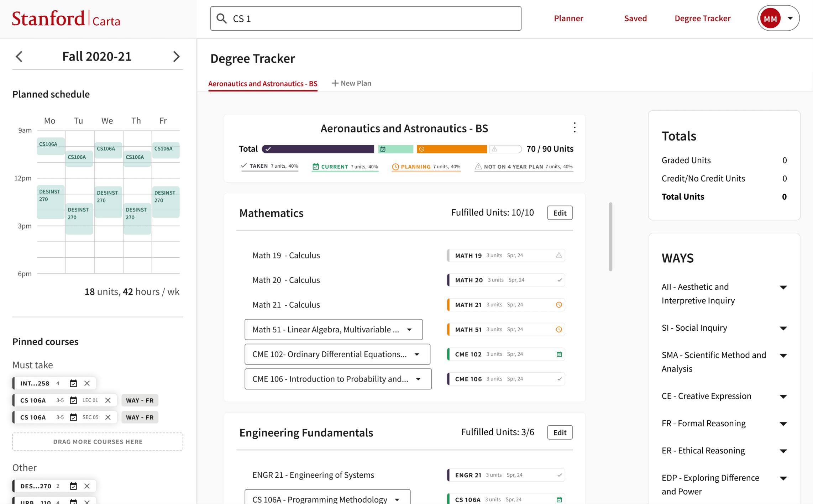Viewport: 813px width, 504px height.
Task: Expand the FR - Formal Reasoning section
Action: pos(783,424)
